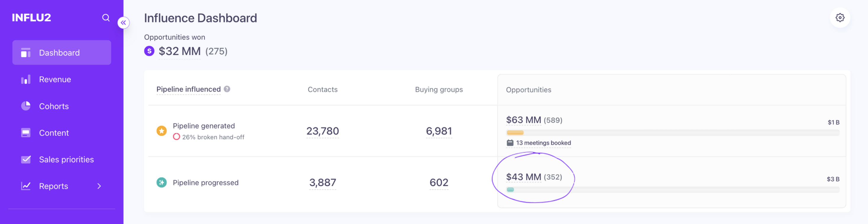The height and width of the screenshot is (224, 868).
Task: Click the search magnifier icon in the sidebar
Action: tap(106, 17)
